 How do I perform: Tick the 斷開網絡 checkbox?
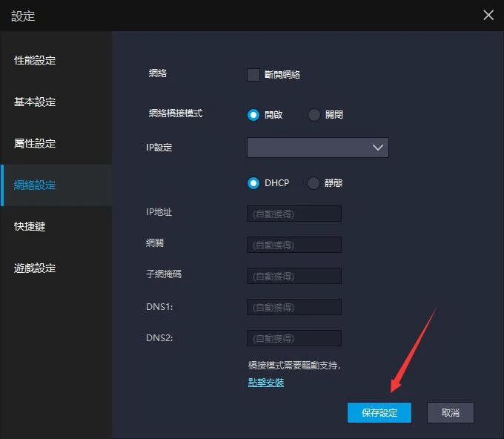coord(253,75)
